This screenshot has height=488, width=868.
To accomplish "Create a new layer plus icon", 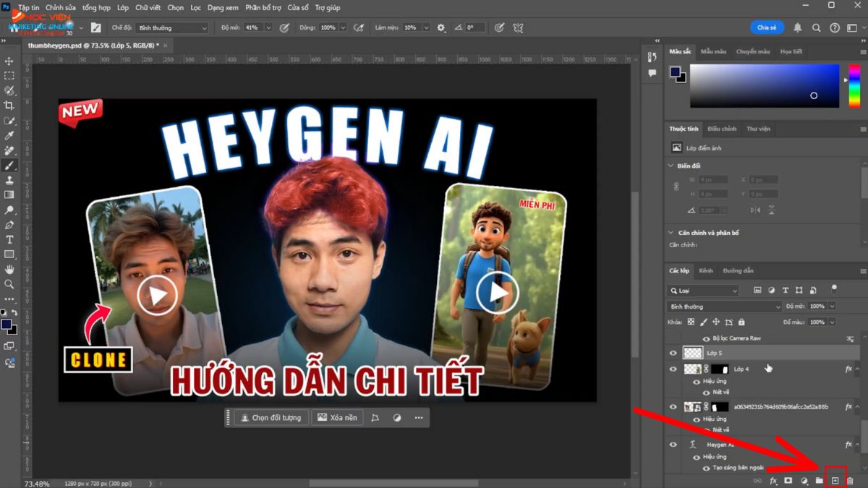I will [x=835, y=480].
